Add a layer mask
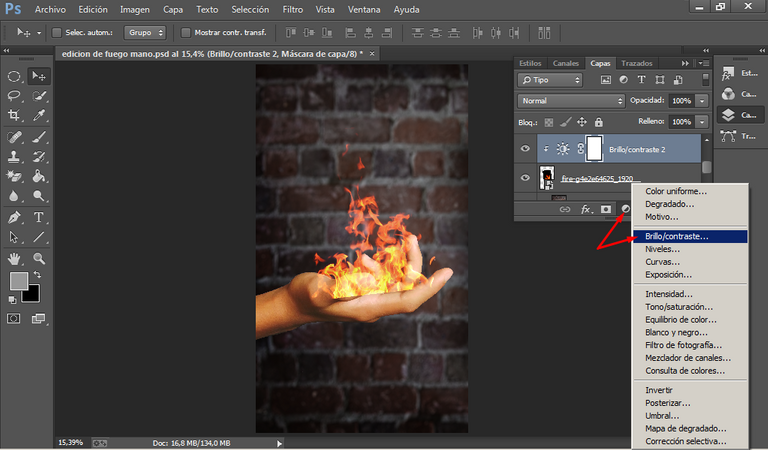The image size is (768, 450). click(606, 209)
